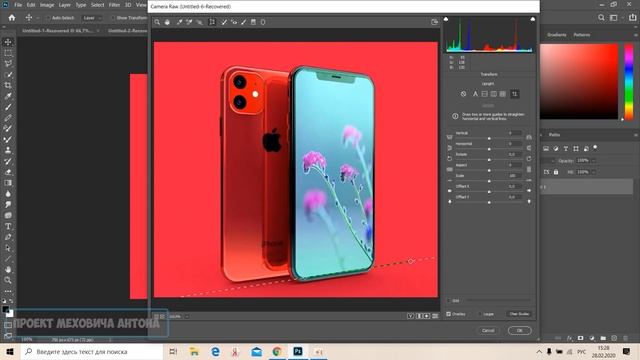Image resolution: width=640 pixels, height=360 pixels.
Task: Click the OK button in Camera Raw
Action: (x=520, y=330)
